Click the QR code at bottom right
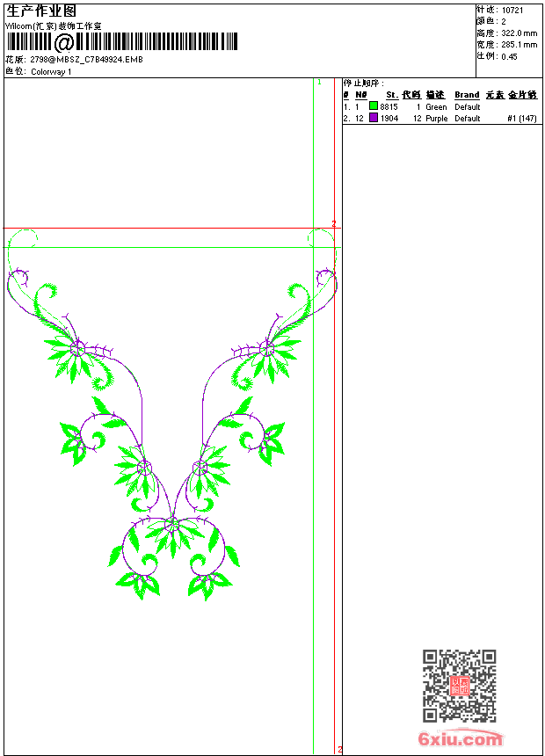The image size is (545, 756). 460,686
